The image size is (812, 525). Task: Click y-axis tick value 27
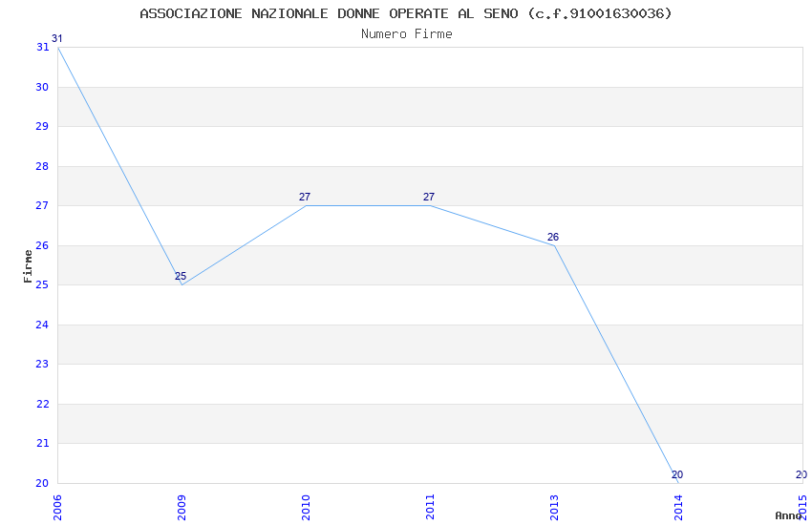tap(42, 205)
